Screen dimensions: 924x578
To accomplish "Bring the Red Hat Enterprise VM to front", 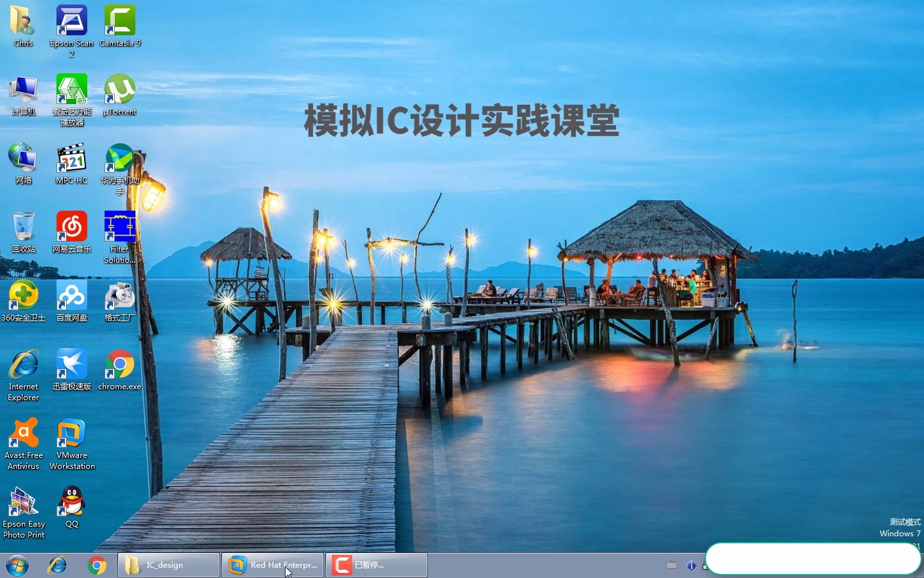I will pos(272,566).
